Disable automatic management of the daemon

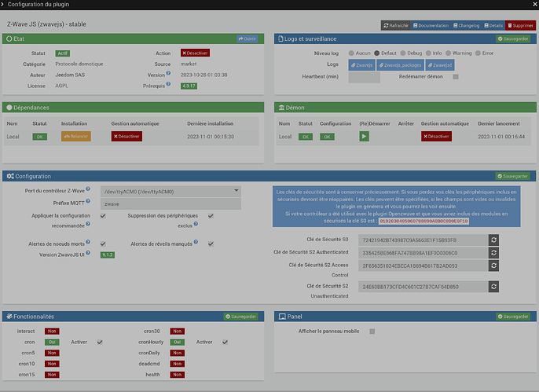436,137
